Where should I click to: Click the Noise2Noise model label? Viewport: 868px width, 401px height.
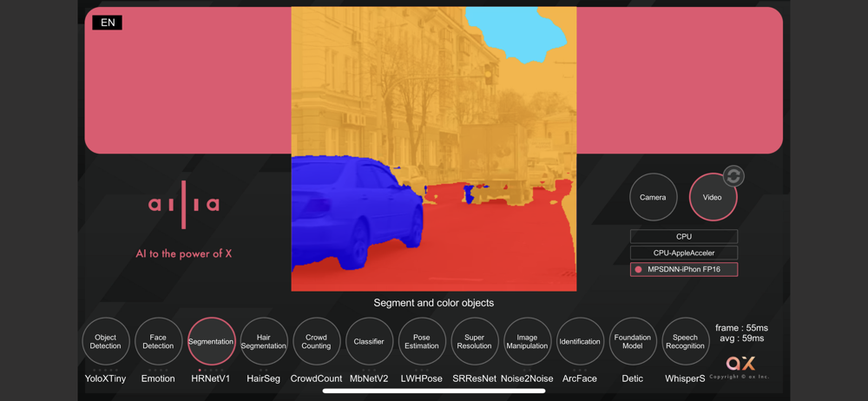tap(527, 378)
